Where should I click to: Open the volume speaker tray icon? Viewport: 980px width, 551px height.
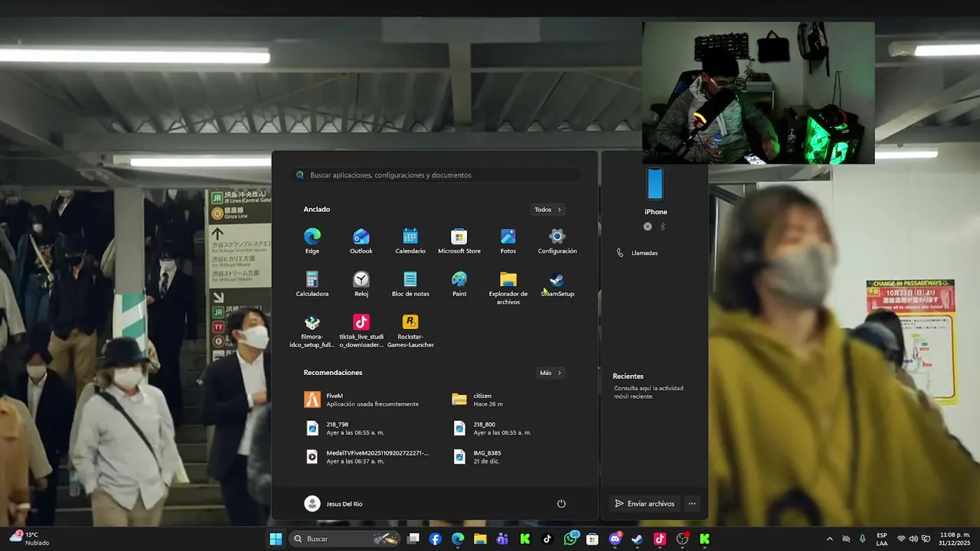click(913, 539)
